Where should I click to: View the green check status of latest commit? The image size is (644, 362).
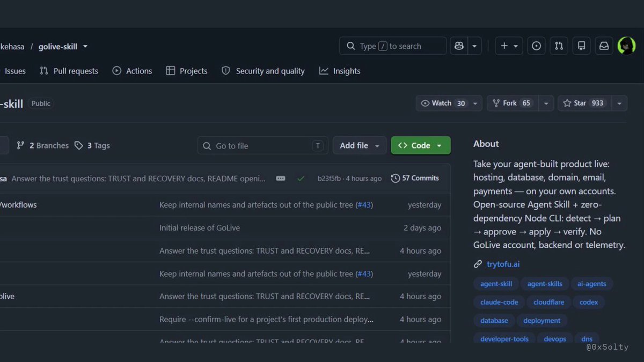pos(301,178)
